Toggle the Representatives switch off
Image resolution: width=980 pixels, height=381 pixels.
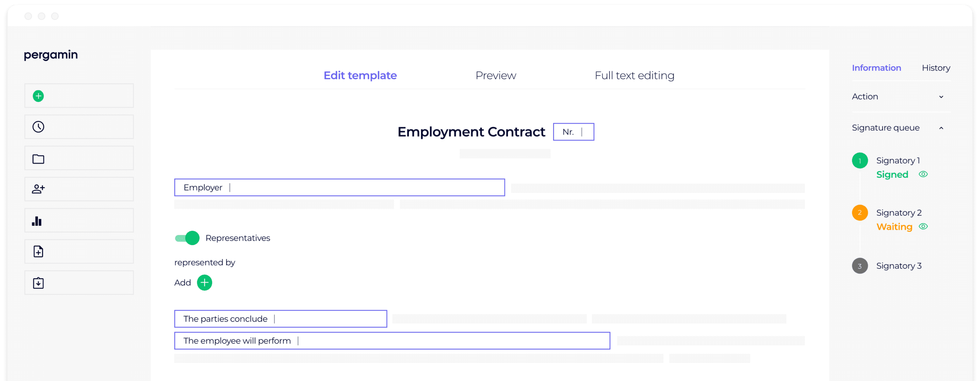tap(187, 238)
